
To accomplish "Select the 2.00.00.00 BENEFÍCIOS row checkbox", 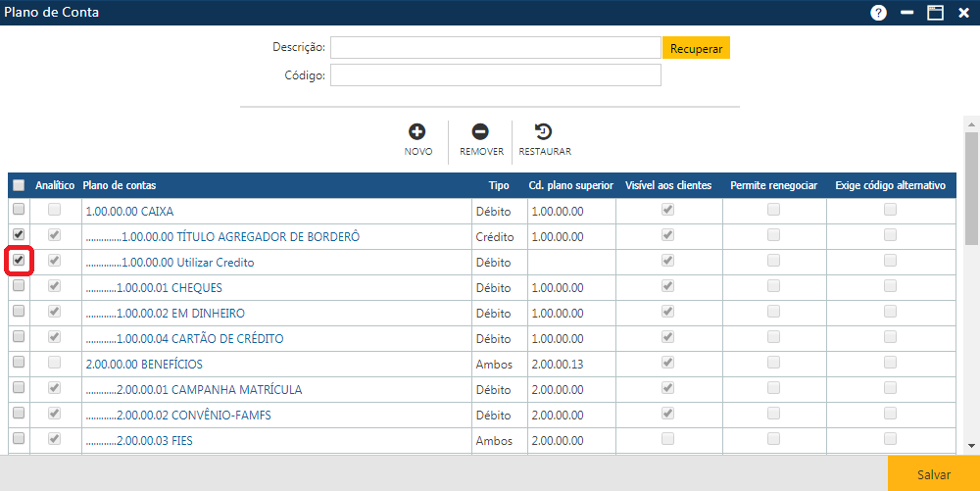I will [x=19, y=363].
